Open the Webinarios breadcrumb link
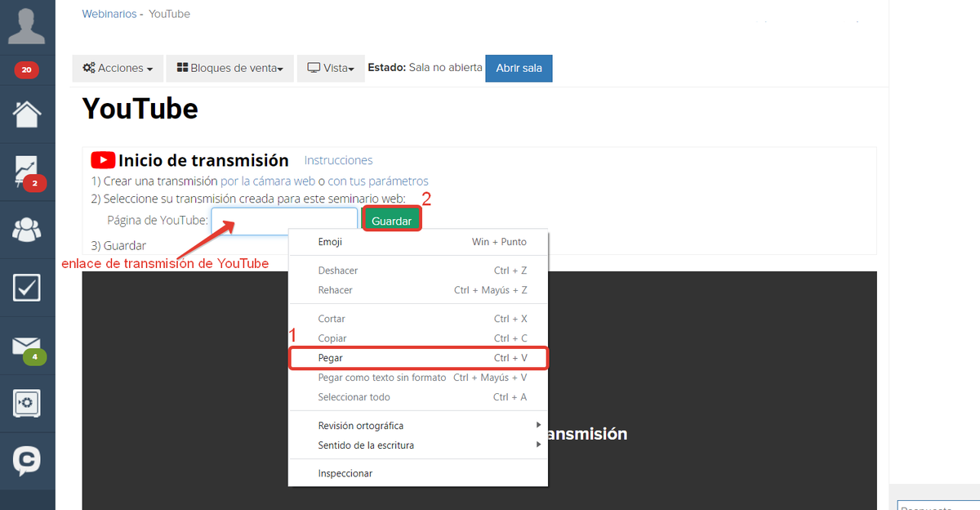Screen dimensions: 980x510 point(109,14)
